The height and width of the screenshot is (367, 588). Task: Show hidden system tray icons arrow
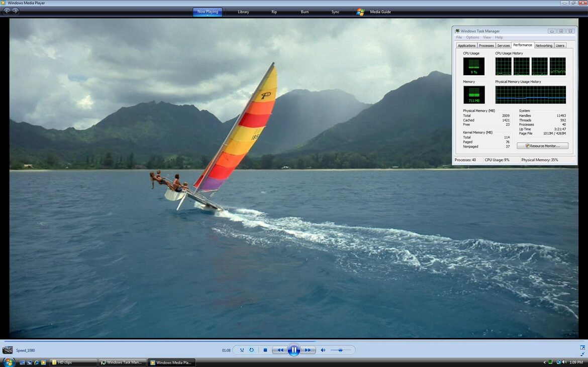pyautogui.click(x=544, y=362)
